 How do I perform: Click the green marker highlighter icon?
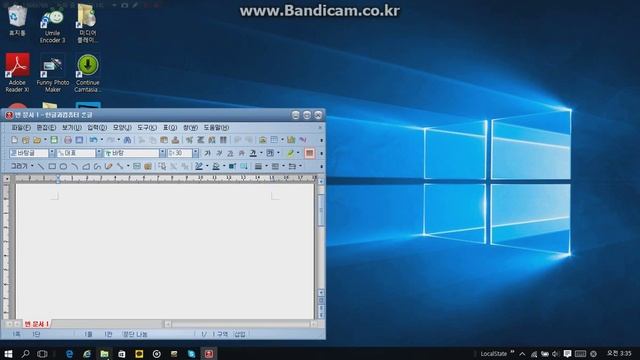click(290, 153)
